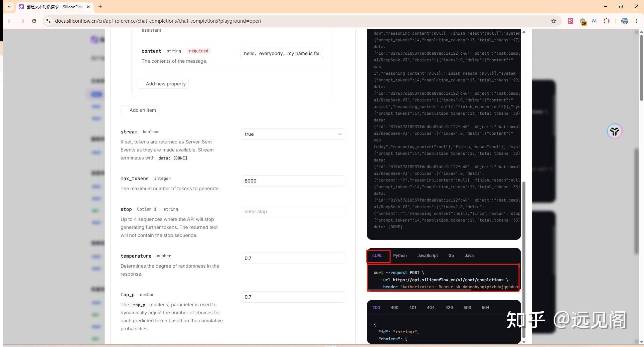
Task: Reload the page with the refresh icon
Action: (34, 21)
